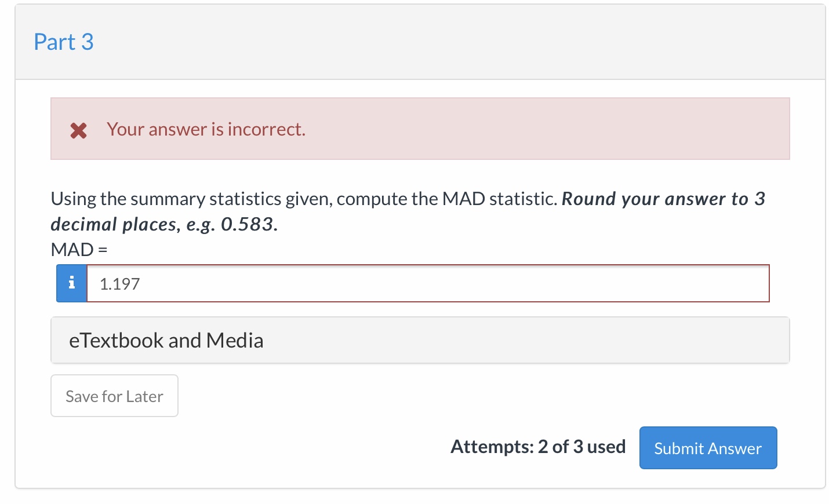This screenshot has height=504, width=829.
Task: Click the Save for Later button
Action: pos(114,396)
